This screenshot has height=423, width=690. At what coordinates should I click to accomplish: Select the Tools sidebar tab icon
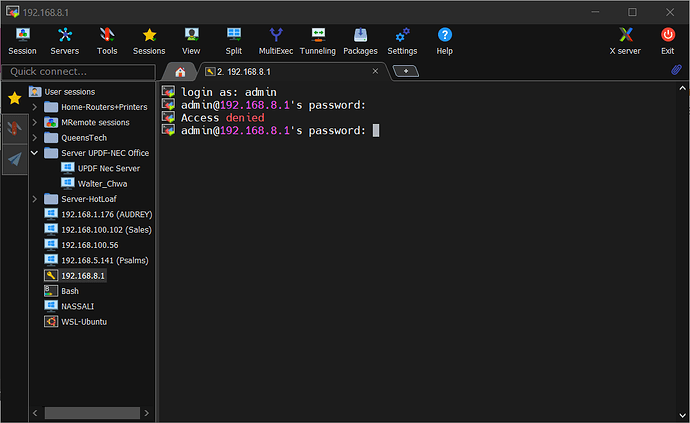point(15,128)
